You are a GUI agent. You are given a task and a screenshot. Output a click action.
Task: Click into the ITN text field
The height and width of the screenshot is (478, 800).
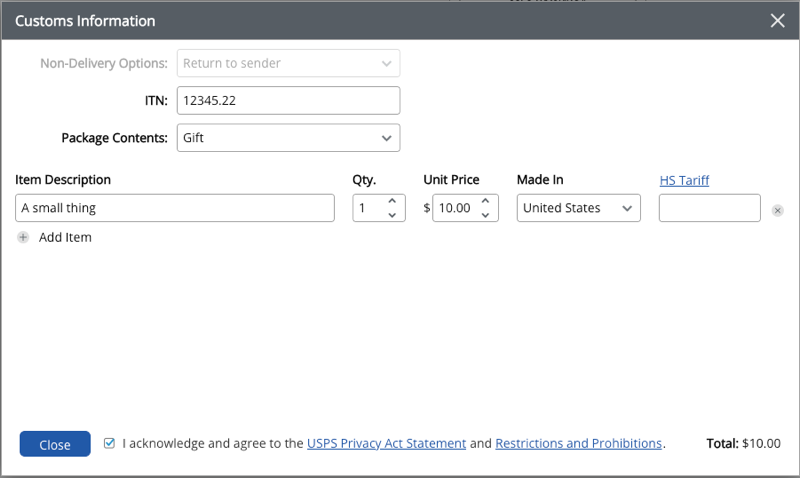click(x=288, y=101)
